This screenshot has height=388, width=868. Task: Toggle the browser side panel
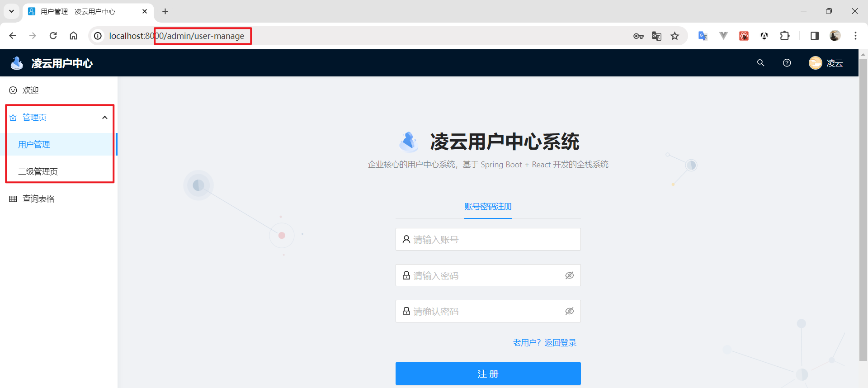click(x=814, y=36)
